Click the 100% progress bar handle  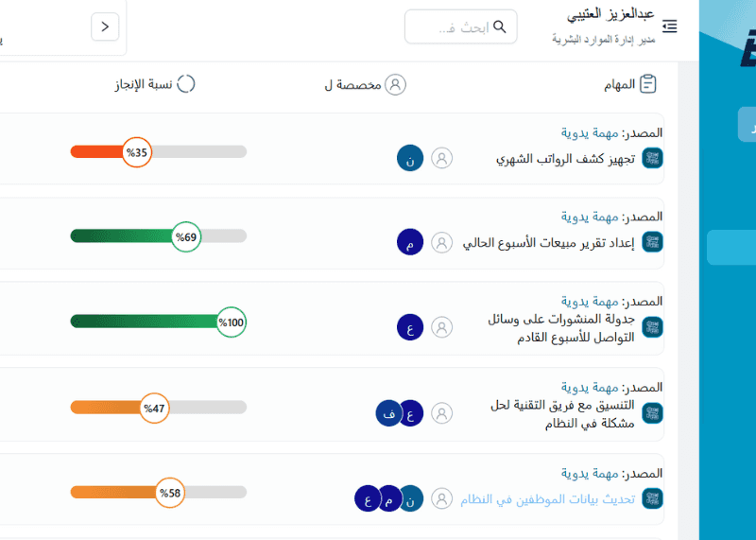[232, 322]
